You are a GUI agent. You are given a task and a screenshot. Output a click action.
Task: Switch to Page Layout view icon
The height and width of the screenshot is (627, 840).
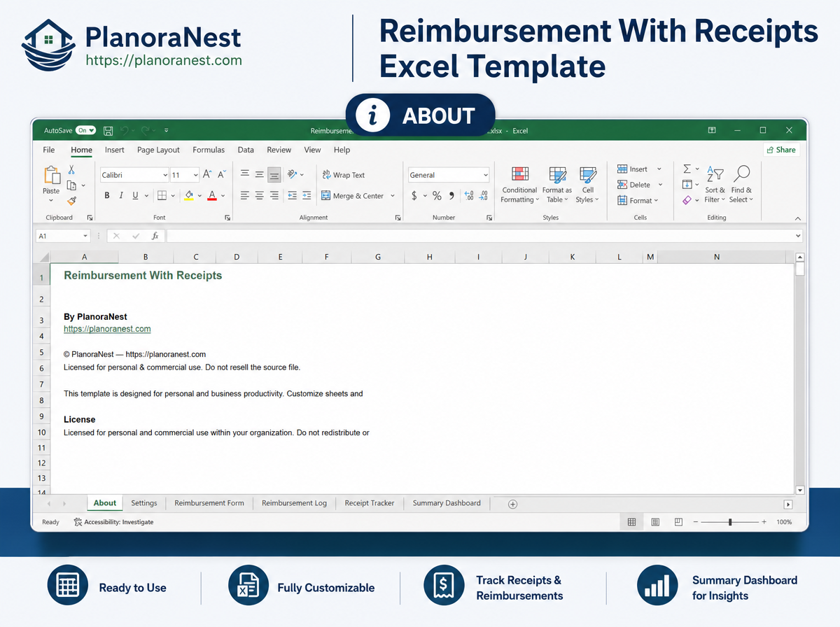[x=655, y=522]
